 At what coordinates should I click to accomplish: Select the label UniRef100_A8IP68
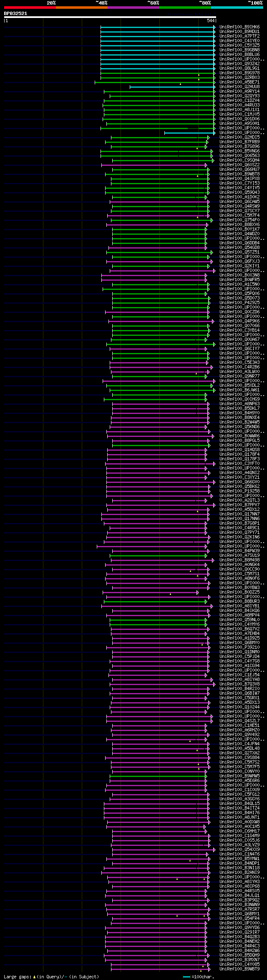[239, 886]
